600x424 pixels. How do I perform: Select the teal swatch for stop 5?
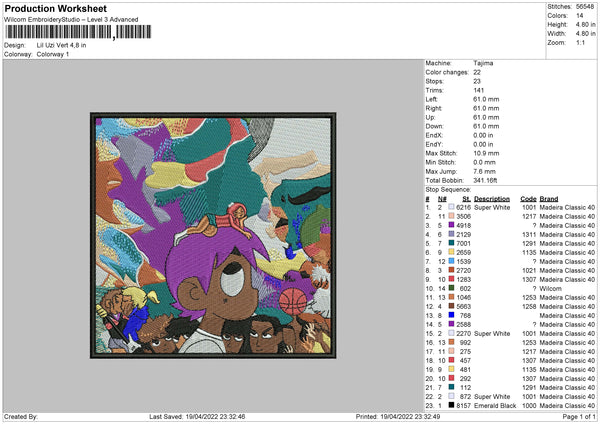[452, 243]
